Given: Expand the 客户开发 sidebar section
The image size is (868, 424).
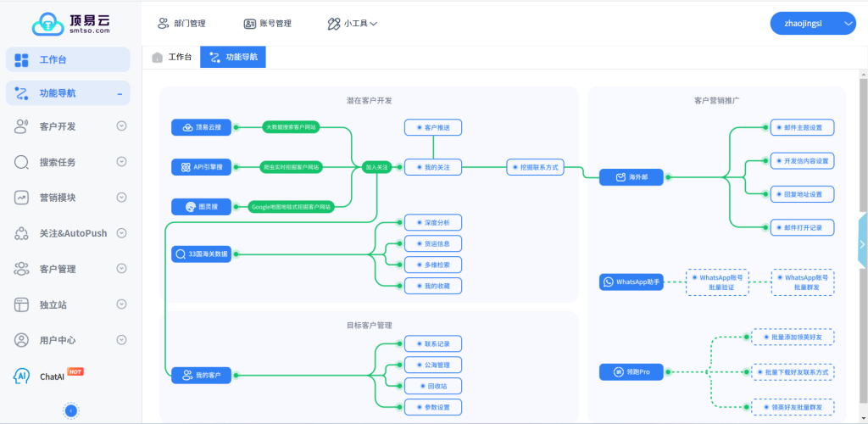Looking at the screenshot, I should coord(121,126).
